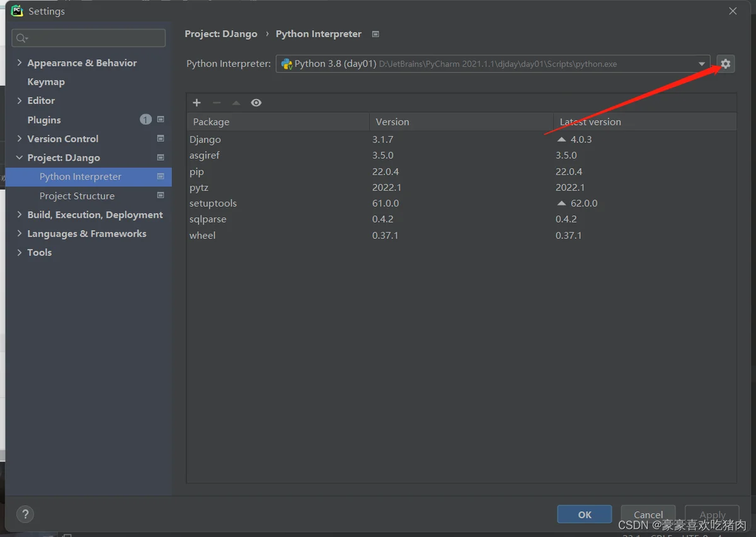Sort by the Version column header
This screenshot has width=756, height=537.
(461, 122)
